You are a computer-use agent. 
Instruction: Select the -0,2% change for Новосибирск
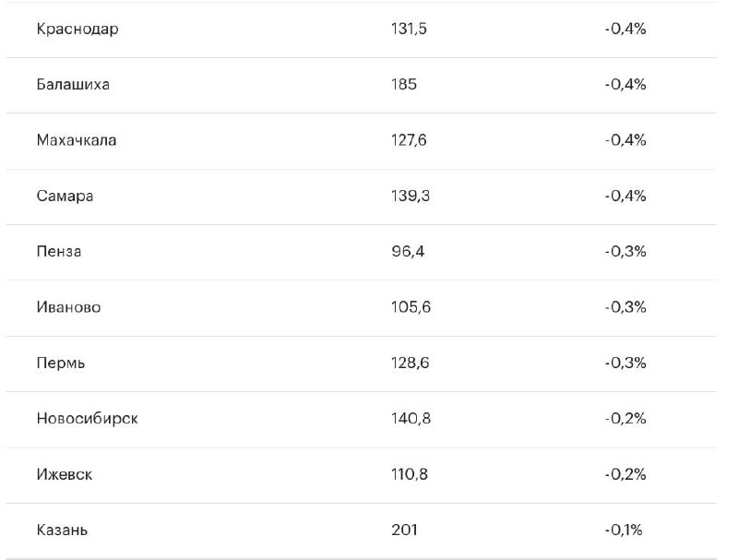tap(625, 419)
